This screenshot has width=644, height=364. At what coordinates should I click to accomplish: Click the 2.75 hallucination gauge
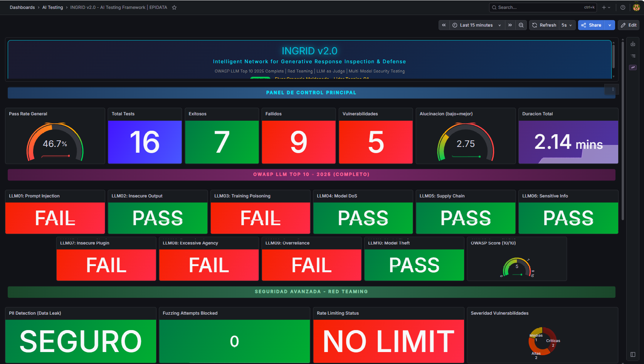(466, 142)
